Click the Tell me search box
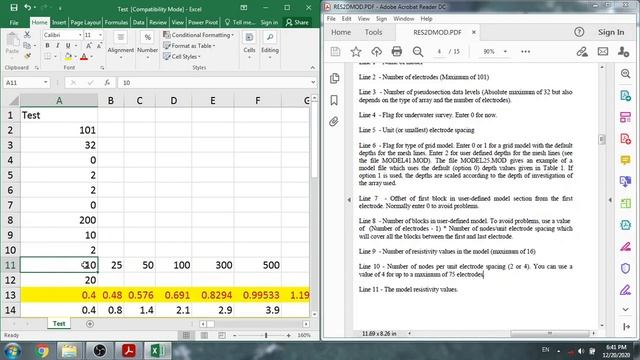 coord(240,22)
